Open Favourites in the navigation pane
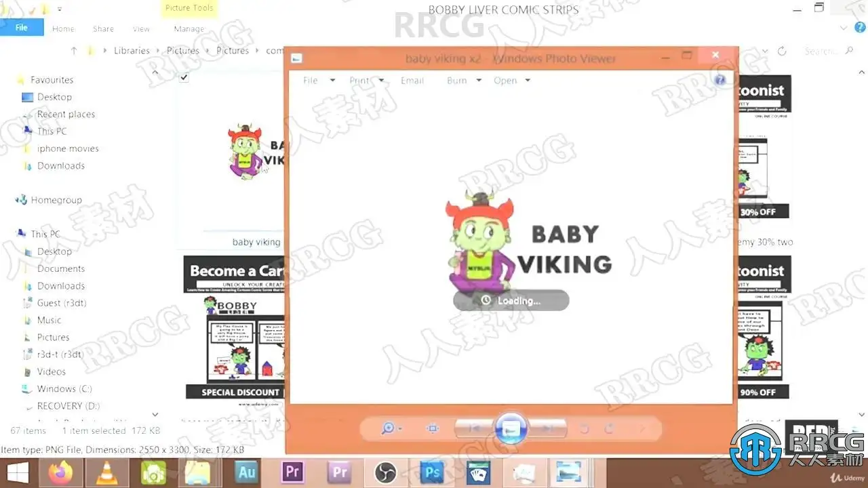This screenshot has height=488, width=868. (x=52, y=80)
